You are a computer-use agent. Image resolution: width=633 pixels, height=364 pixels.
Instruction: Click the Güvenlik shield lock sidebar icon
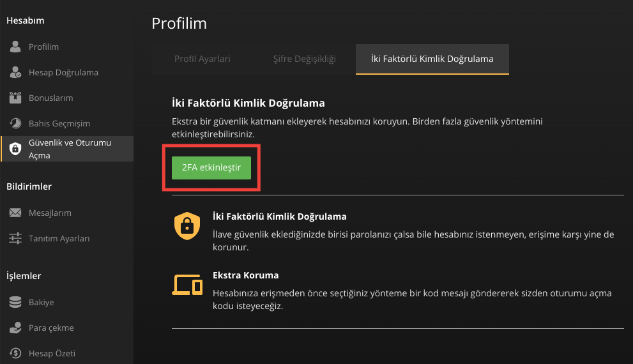15,149
